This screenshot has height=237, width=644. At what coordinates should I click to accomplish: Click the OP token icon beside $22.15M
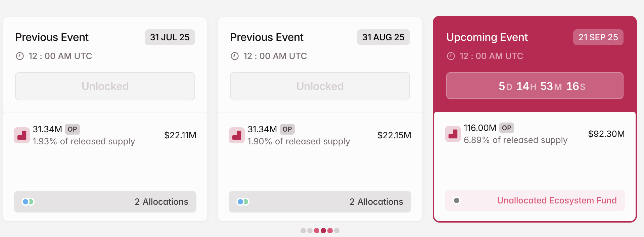[x=237, y=135]
